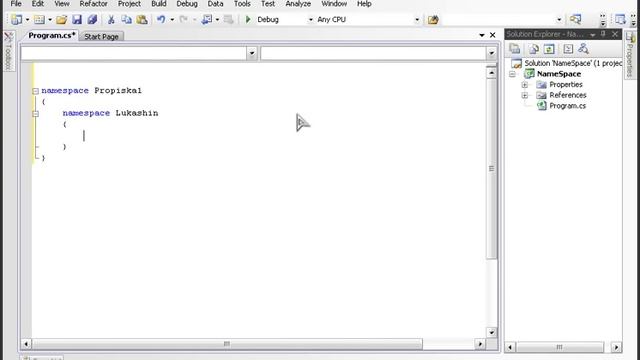
Task: Open the Toolbox side tab
Action: (9, 51)
